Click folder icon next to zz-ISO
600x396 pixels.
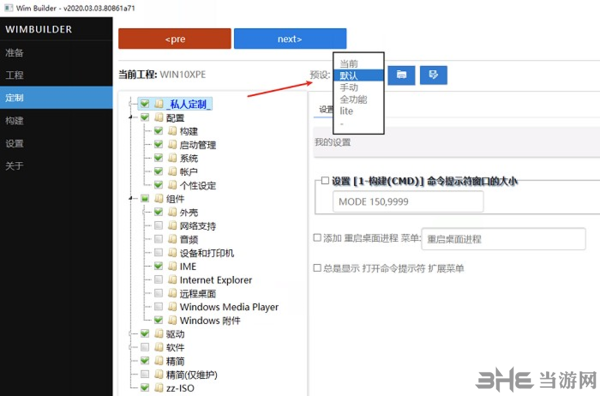[x=159, y=388]
